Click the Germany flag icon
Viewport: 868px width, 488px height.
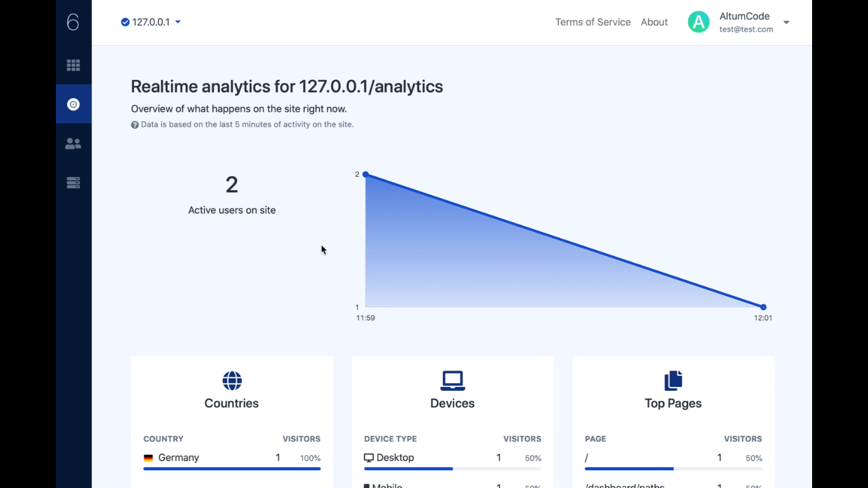click(148, 458)
